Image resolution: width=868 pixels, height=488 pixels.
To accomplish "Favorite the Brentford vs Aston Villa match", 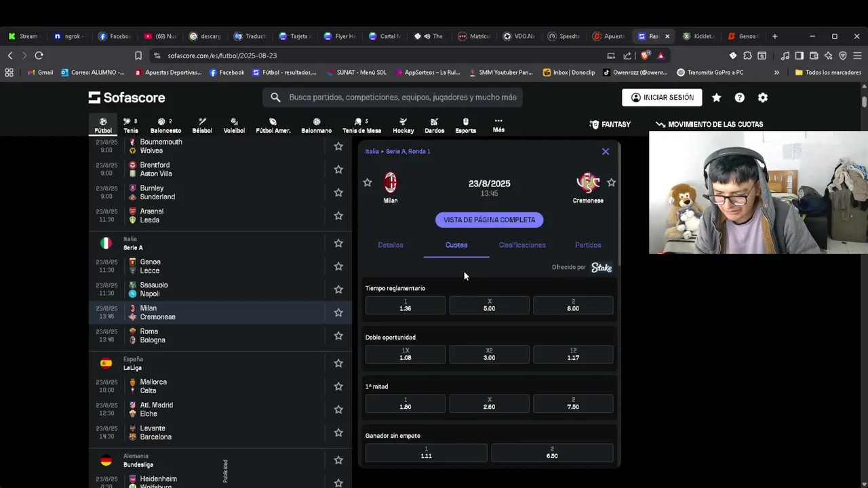I will [x=338, y=169].
